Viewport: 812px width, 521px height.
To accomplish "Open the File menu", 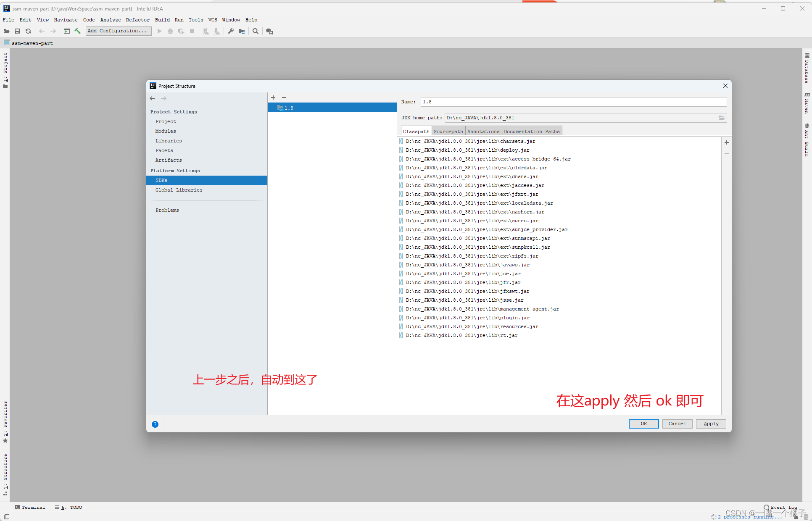I will point(8,20).
